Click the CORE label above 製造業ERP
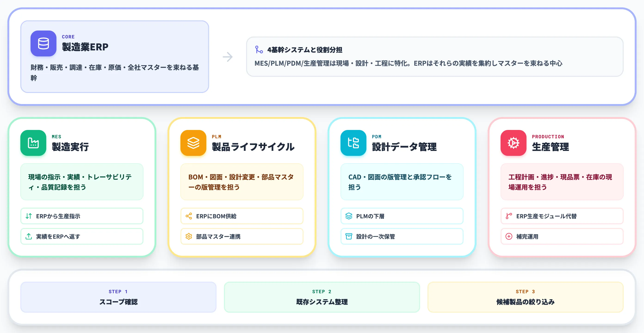This screenshot has height=333, width=644. (x=68, y=37)
